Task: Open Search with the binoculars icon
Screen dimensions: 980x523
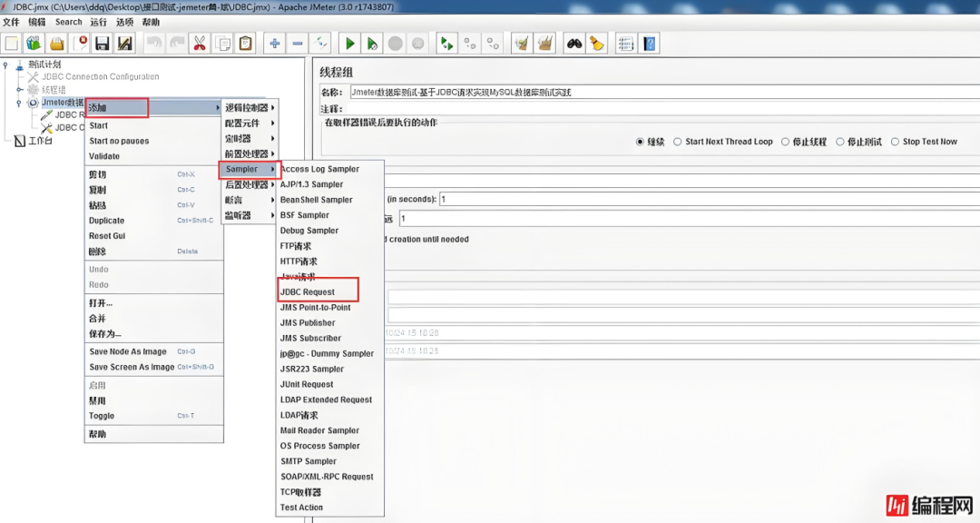Action: pos(574,44)
